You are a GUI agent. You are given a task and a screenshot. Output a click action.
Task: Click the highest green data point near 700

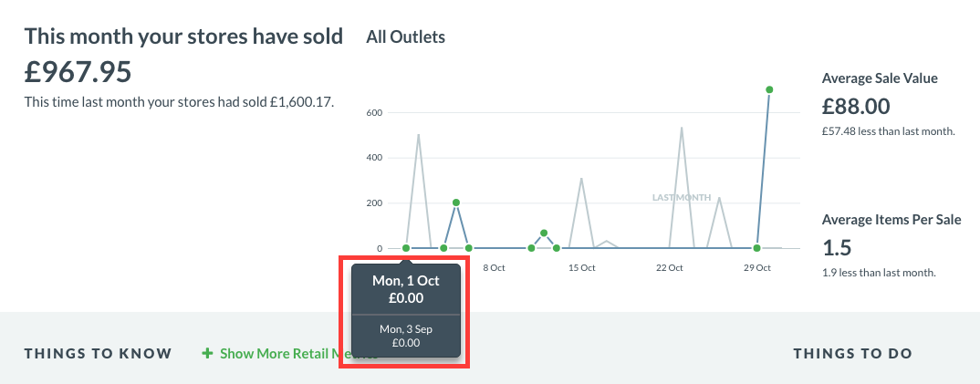[x=769, y=89]
